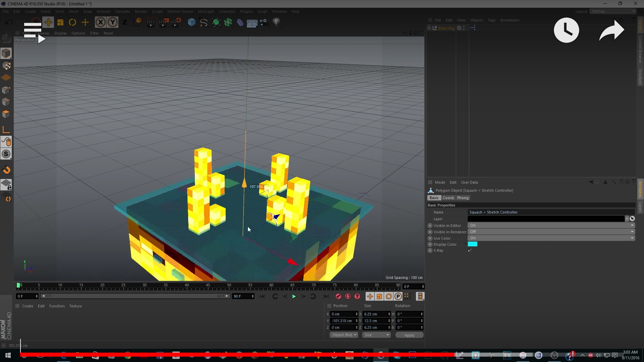Click the Layer field arrow button

click(x=627, y=219)
